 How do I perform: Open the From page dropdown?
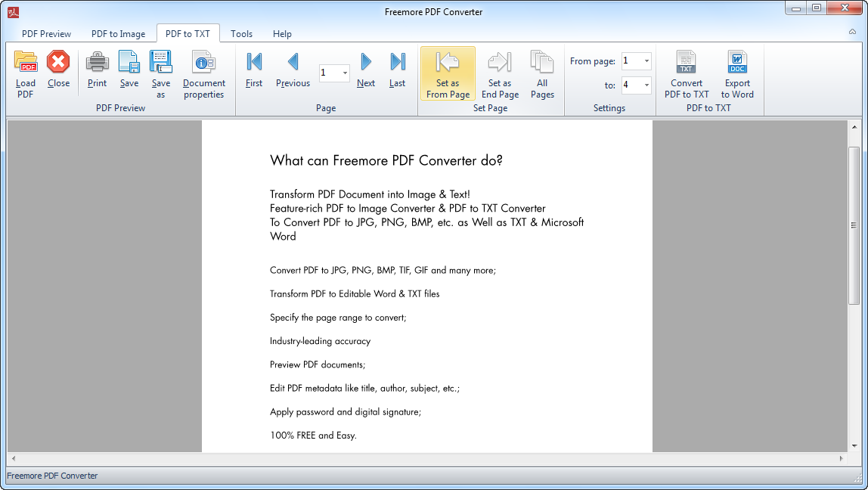point(646,61)
